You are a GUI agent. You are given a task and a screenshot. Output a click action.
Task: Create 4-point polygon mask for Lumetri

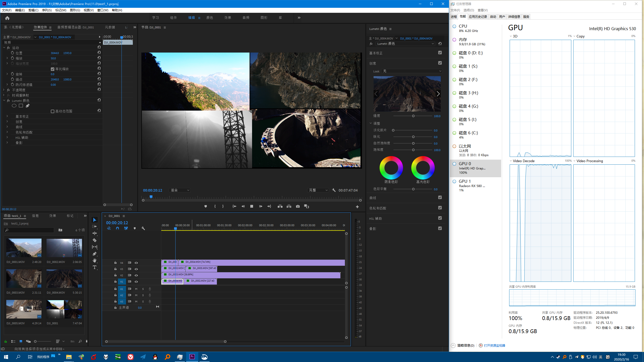21,106
